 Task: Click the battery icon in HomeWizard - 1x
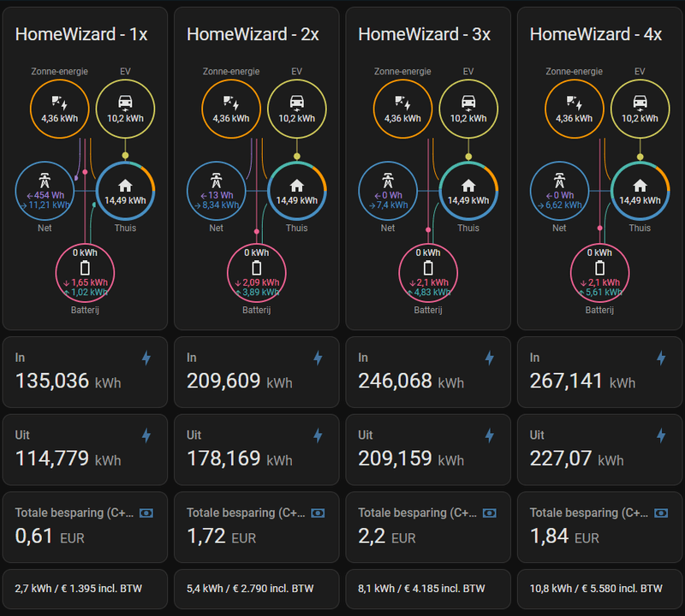pyautogui.click(x=85, y=267)
